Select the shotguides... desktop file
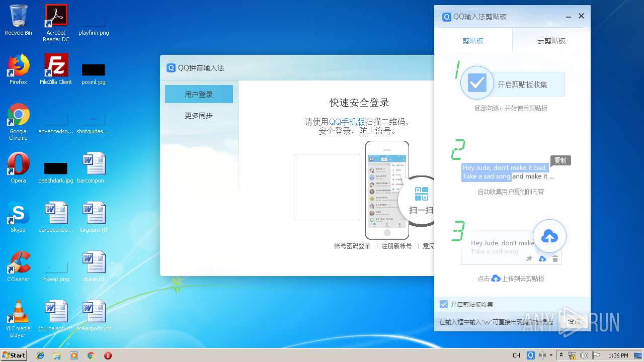The image size is (644, 362). (x=94, y=123)
